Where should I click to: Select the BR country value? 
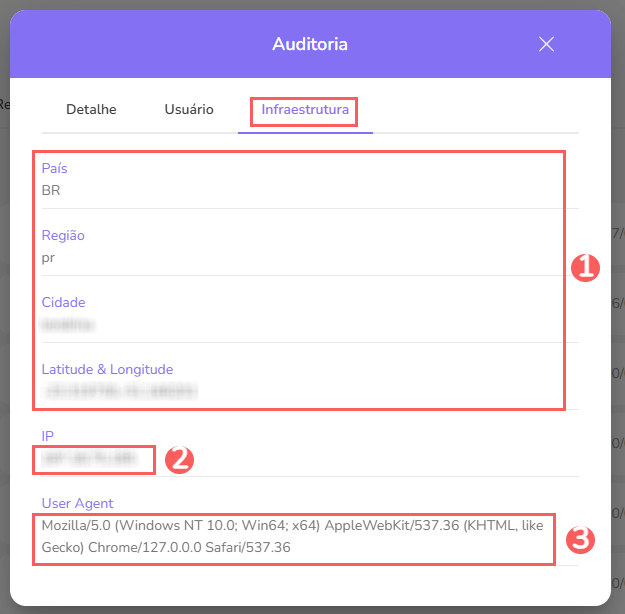51,190
